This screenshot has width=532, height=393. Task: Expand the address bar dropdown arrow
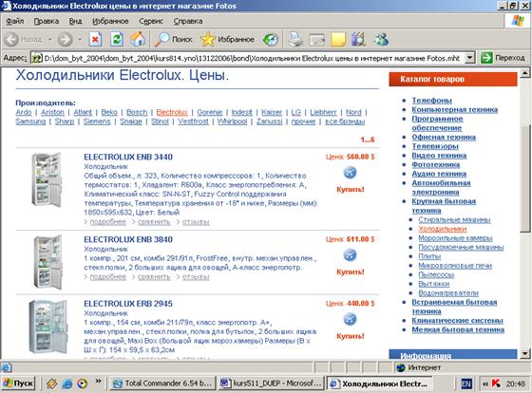pyautogui.click(x=469, y=58)
